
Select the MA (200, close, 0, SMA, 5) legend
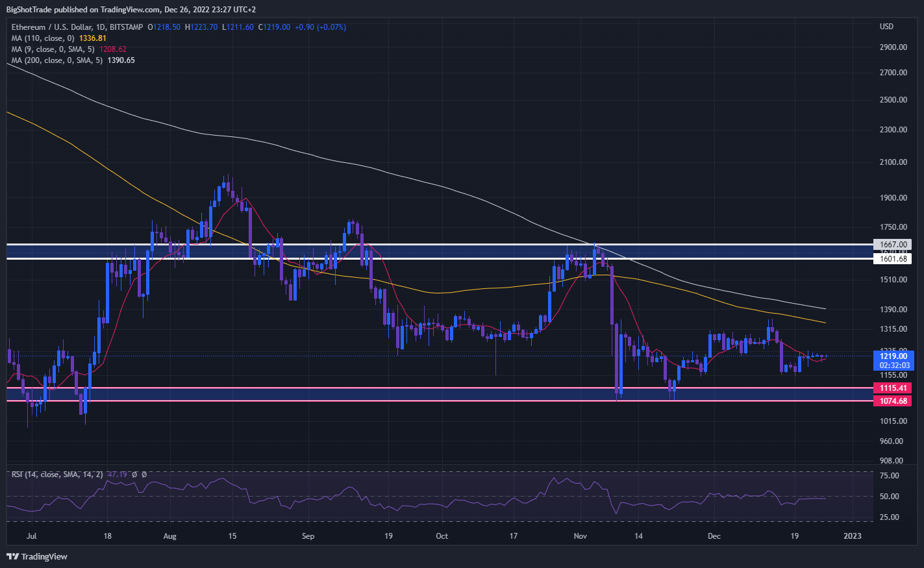tap(57, 60)
